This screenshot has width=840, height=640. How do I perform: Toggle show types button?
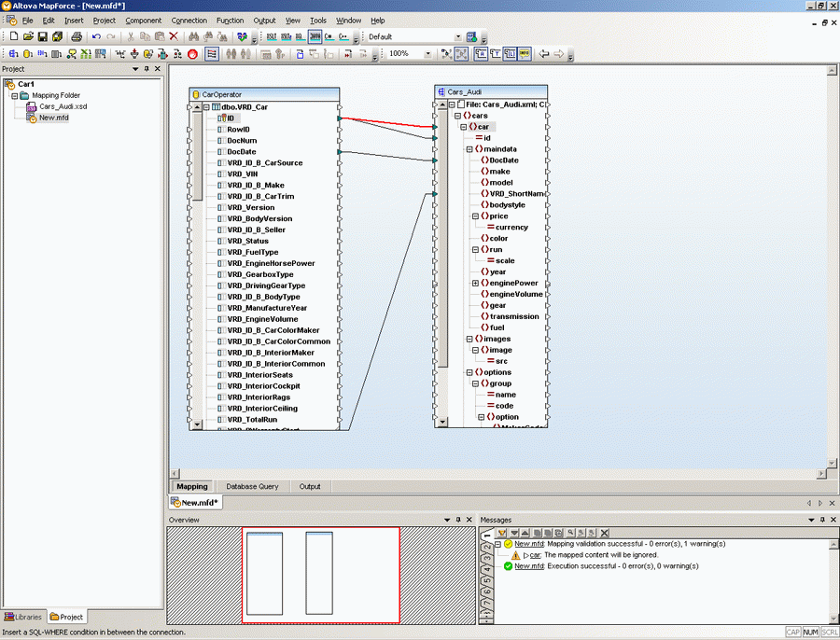point(496,53)
